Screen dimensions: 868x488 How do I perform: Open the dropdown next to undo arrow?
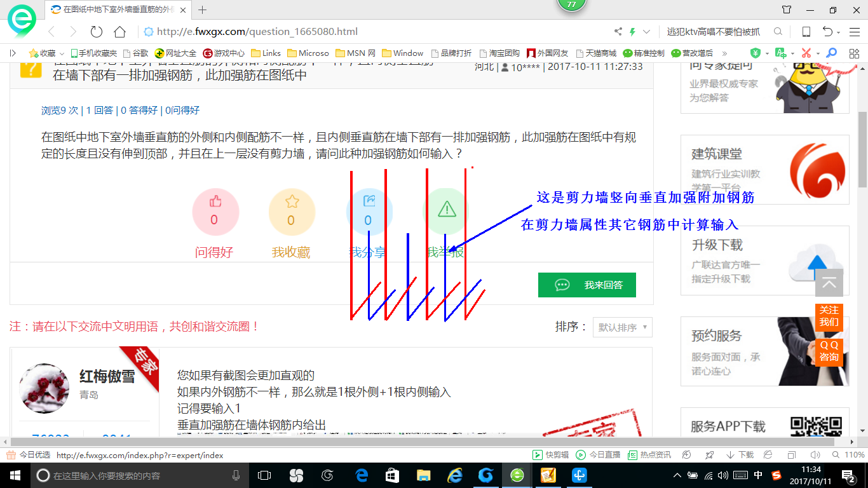(x=838, y=32)
